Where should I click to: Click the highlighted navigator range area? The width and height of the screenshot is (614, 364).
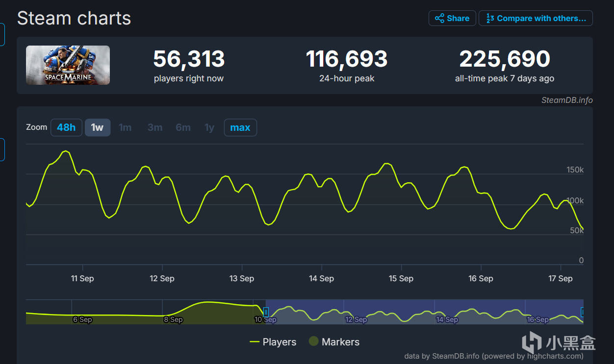[425, 312]
